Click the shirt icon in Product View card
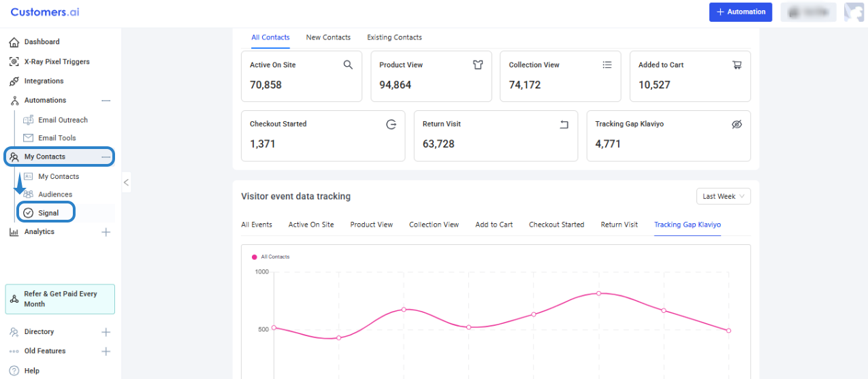 click(478, 65)
